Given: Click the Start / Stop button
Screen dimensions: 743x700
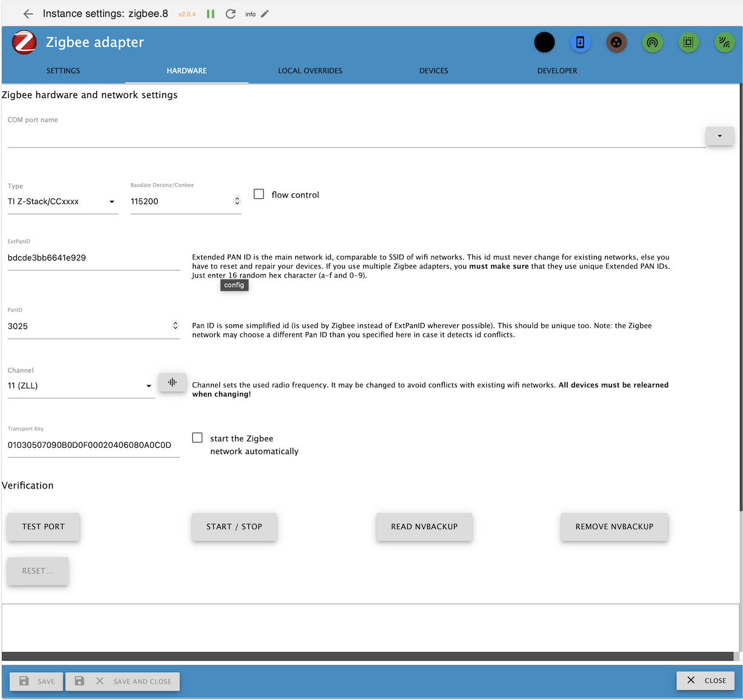Looking at the screenshot, I should pos(235,527).
